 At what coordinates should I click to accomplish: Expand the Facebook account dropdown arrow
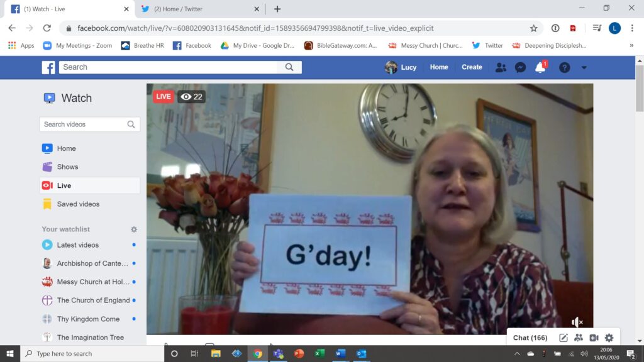pyautogui.click(x=584, y=67)
